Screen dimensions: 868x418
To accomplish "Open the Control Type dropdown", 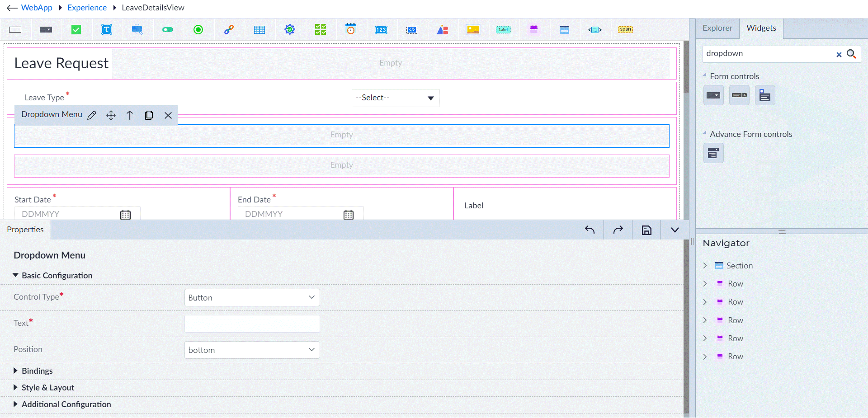I will point(252,298).
